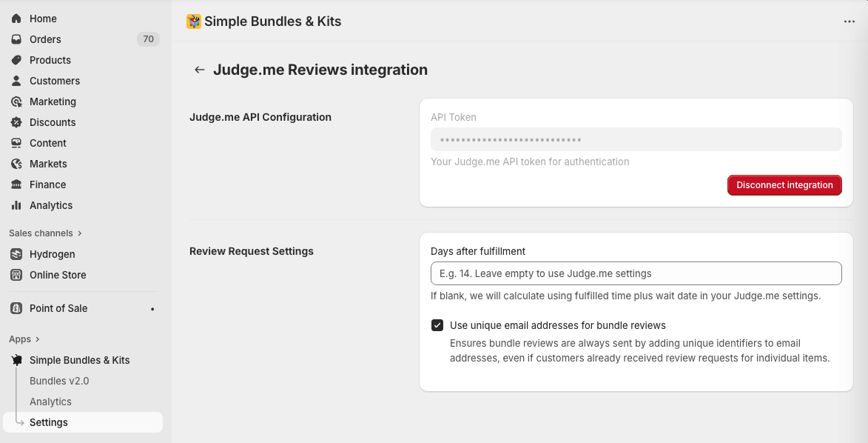Click the Simple Bundles app logo in header
The image size is (868, 443).
coord(194,21)
